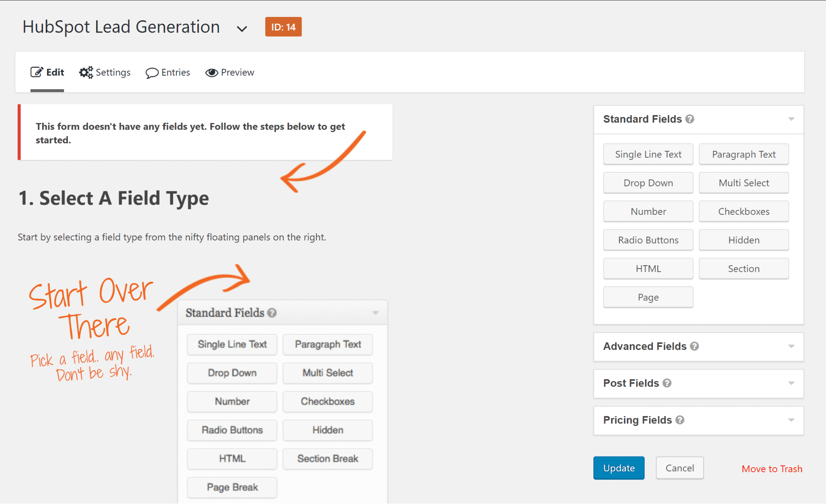
Task: Click the Move to Trash link
Action: (x=772, y=468)
